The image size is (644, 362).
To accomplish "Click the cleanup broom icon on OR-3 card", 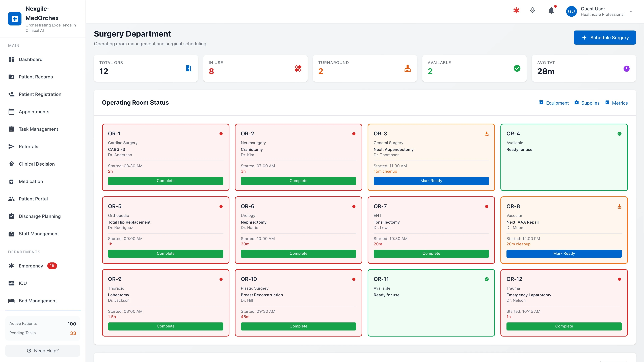I will (x=487, y=134).
